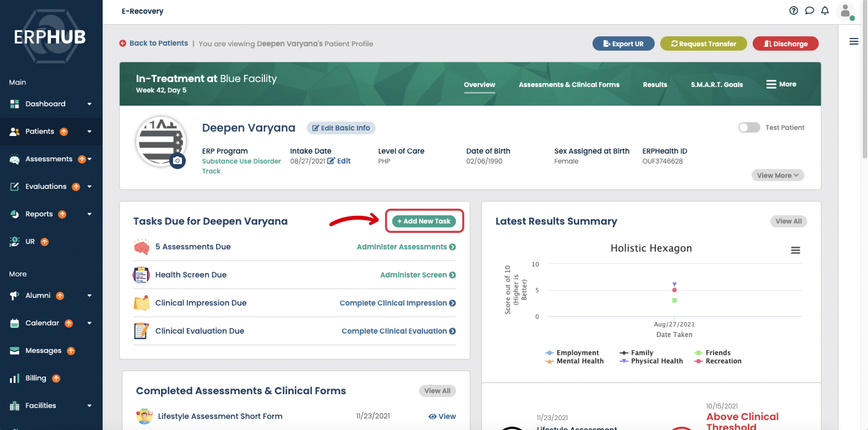Image resolution: width=868 pixels, height=430 pixels.
Task: Open the chat messages bubble icon
Action: point(809,10)
